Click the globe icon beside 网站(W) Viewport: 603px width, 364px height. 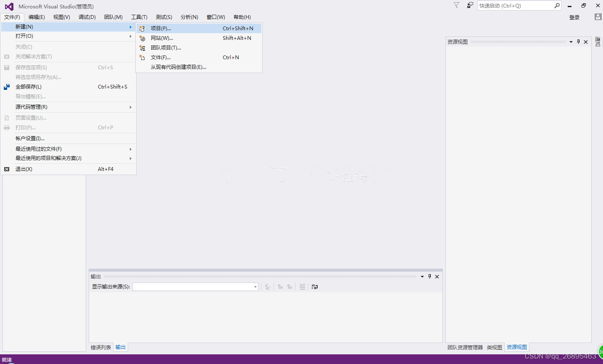click(x=142, y=38)
